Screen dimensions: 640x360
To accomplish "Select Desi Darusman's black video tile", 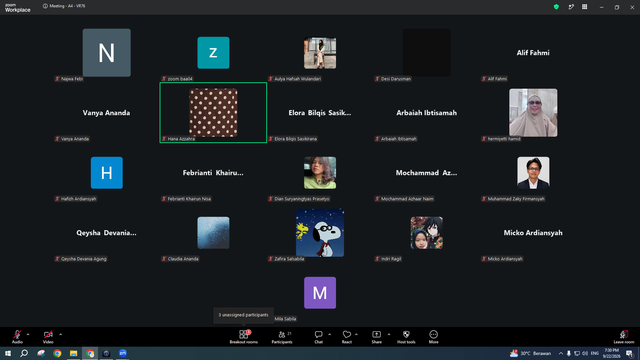I will pos(427,53).
